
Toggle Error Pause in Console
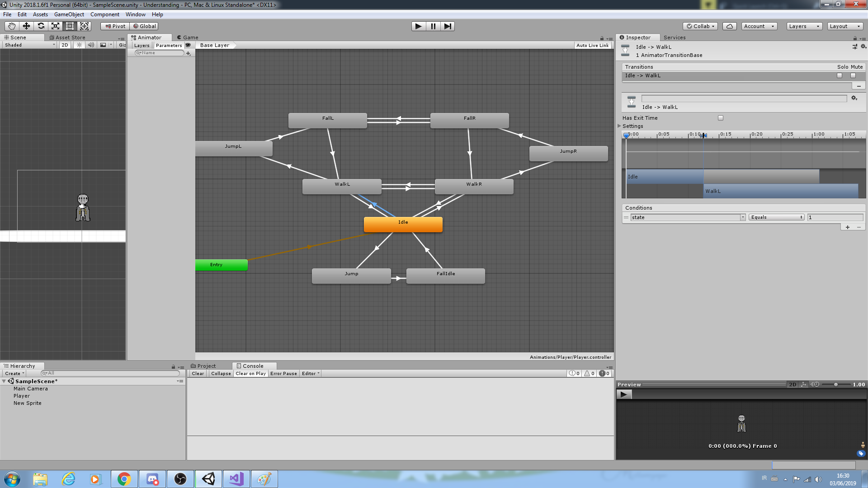(283, 373)
